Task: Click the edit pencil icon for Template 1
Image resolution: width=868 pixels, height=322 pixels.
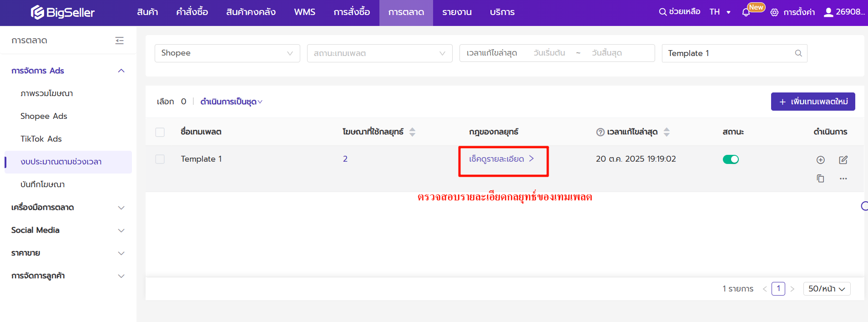Action: click(x=843, y=160)
